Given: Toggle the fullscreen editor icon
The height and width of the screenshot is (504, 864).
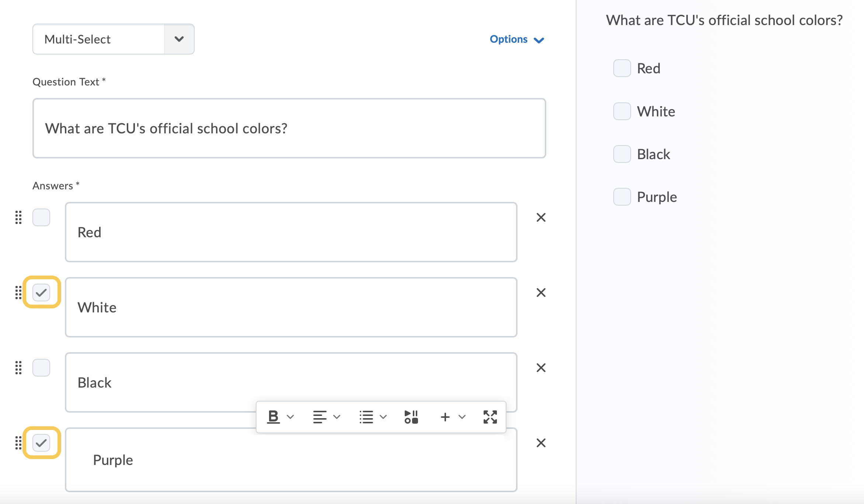Looking at the screenshot, I should tap(490, 417).
